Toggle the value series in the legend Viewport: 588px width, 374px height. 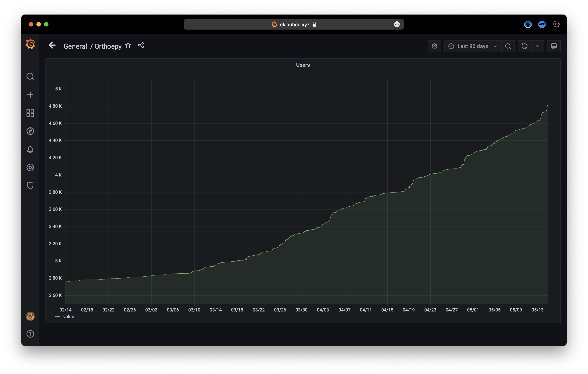[69, 317]
